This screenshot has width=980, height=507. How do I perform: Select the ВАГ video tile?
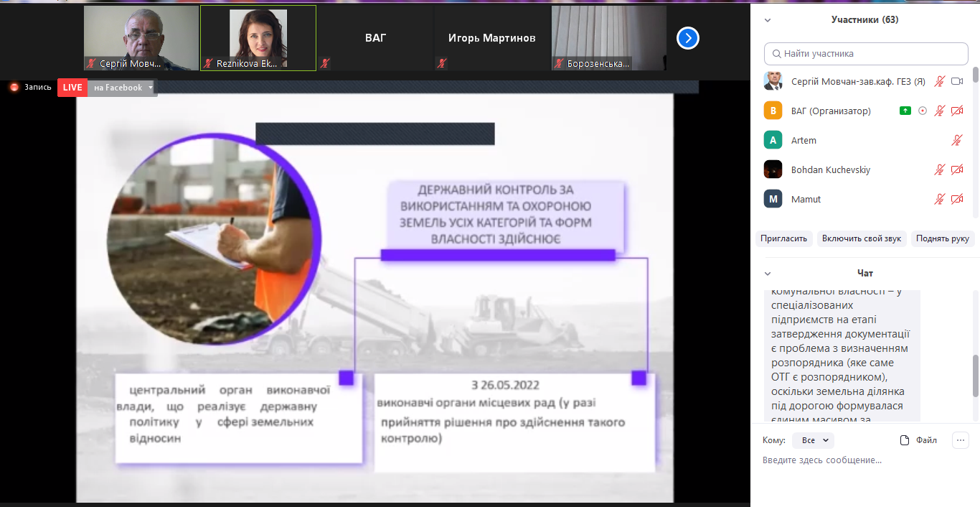coord(375,38)
